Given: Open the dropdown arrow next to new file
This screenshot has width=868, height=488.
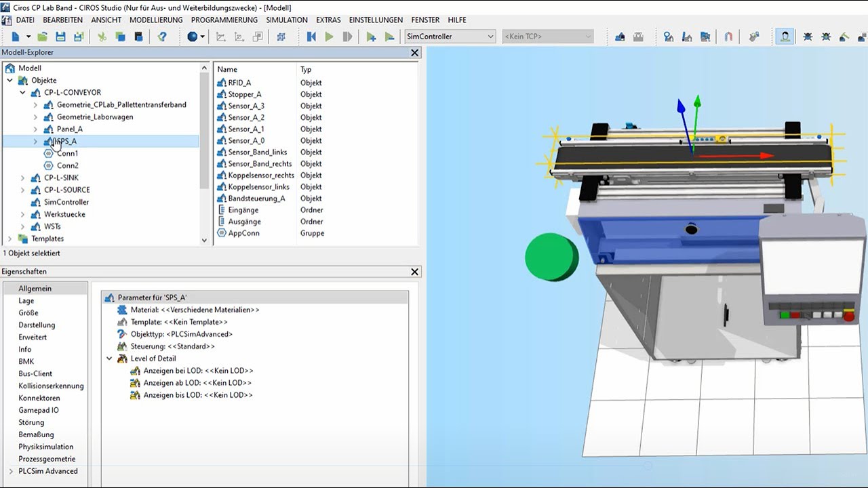Looking at the screenshot, I should click(28, 37).
